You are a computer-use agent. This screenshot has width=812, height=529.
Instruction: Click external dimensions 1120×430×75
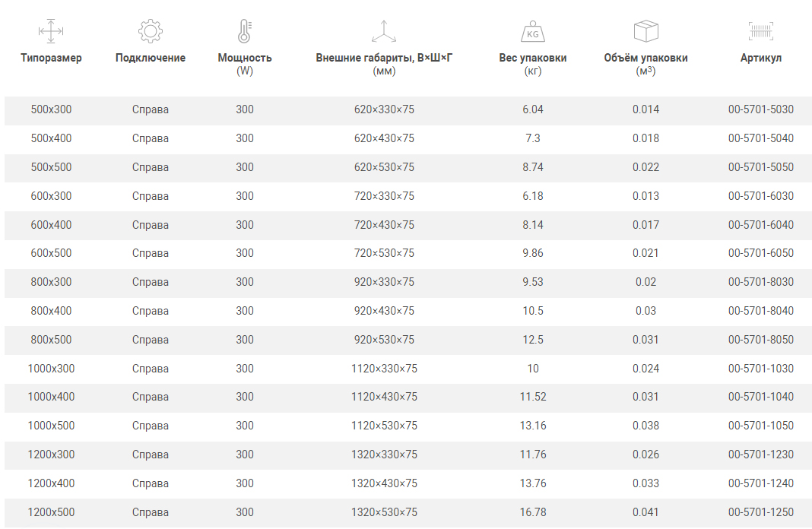(384, 397)
